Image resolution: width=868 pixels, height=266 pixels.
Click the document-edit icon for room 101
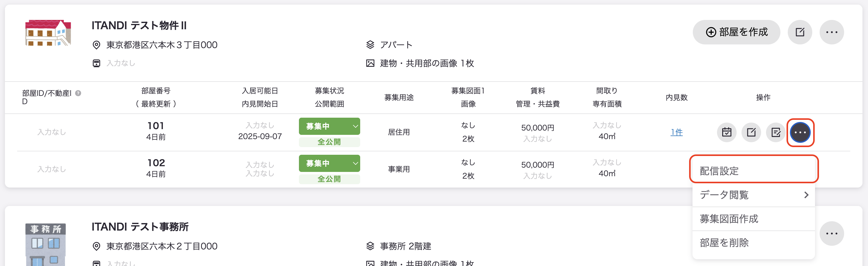776,132
